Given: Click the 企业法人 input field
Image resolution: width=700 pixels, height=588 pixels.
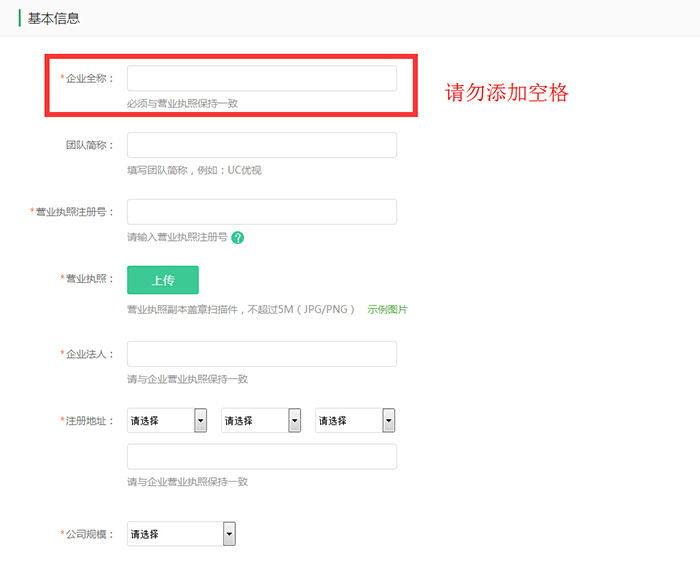Looking at the screenshot, I should click(x=261, y=354).
